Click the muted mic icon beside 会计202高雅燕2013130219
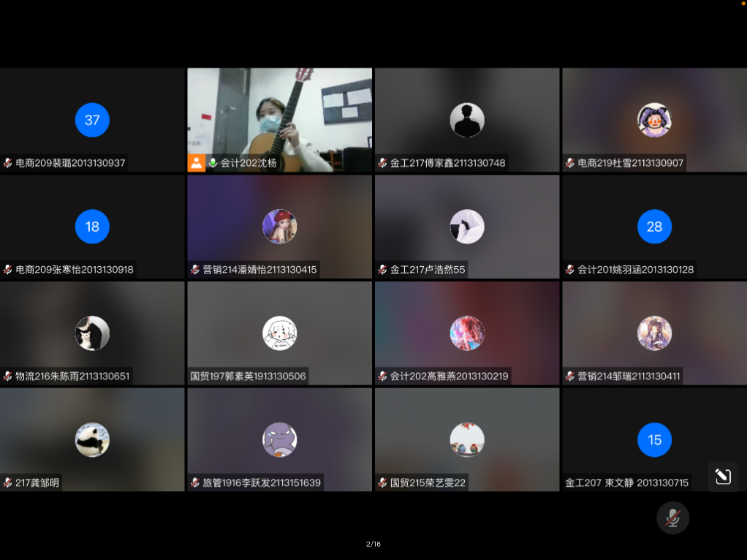Image resolution: width=747 pixels, height=560 pixels. click(382, 377)
